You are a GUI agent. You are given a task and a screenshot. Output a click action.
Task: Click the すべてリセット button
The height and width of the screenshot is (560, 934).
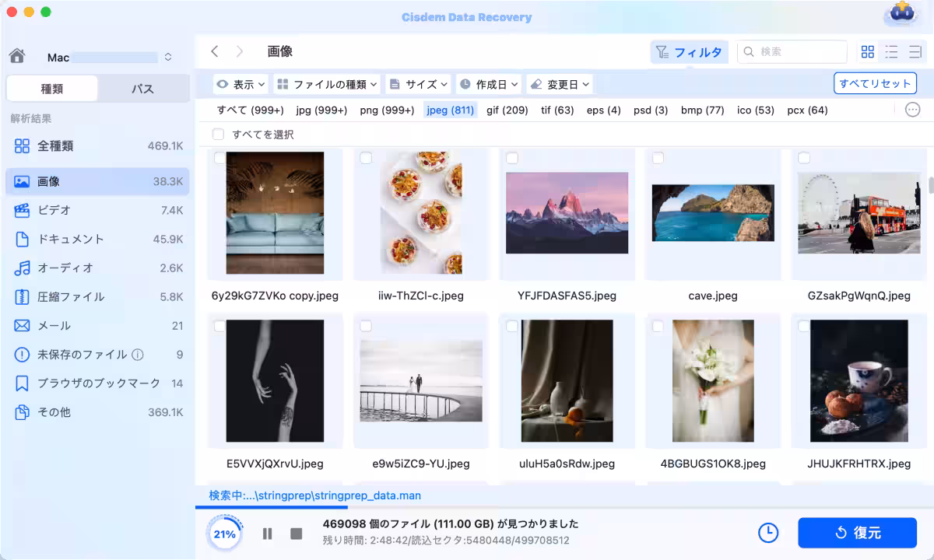tap(875, 83)
